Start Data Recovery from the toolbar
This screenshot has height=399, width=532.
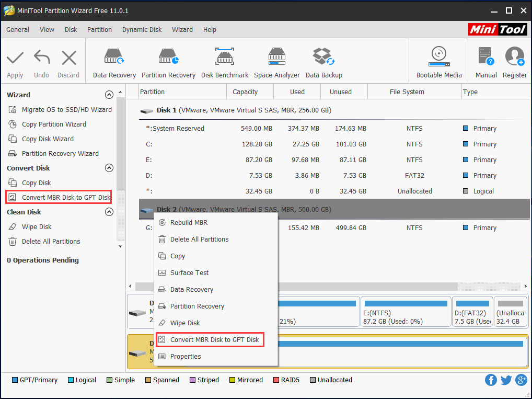click(114, 60)
